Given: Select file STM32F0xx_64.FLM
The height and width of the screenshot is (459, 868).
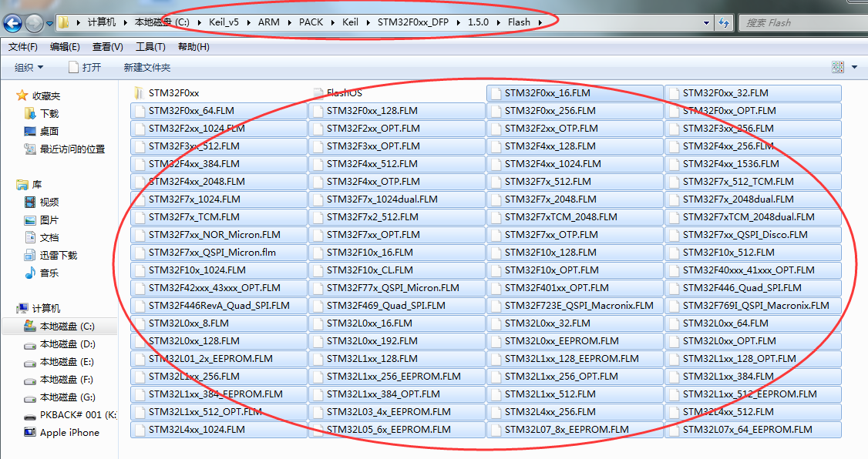Looking at the screenshot, I should coord(219,111).
